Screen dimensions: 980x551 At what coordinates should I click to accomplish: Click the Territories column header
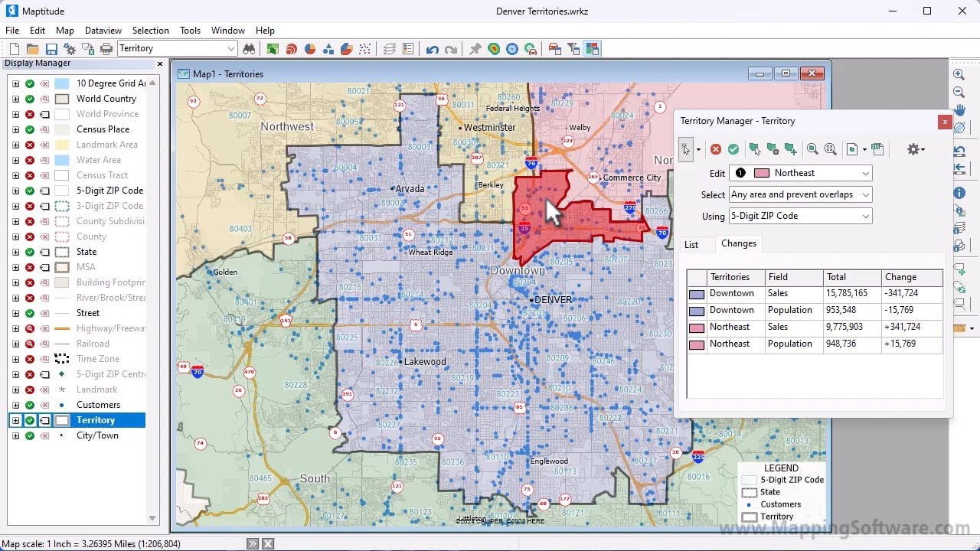(735, 277)
